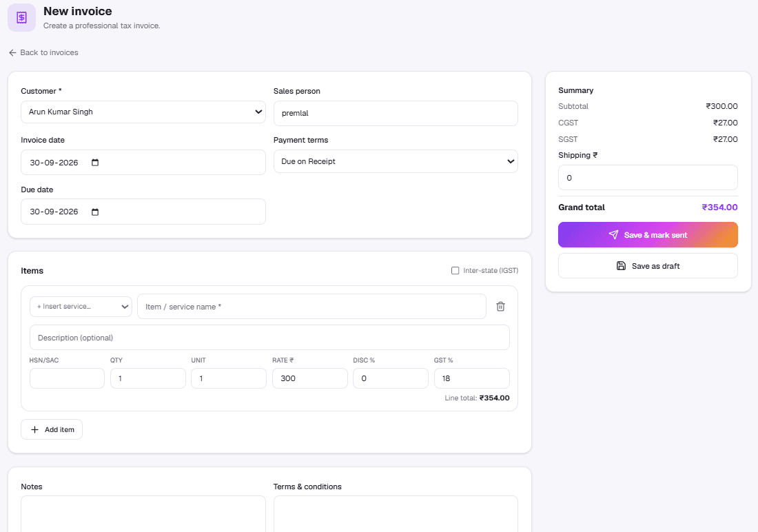Viewport: 758px width, 532px height.
Task: Click the Save as draft button
Action: click(648, 265)
